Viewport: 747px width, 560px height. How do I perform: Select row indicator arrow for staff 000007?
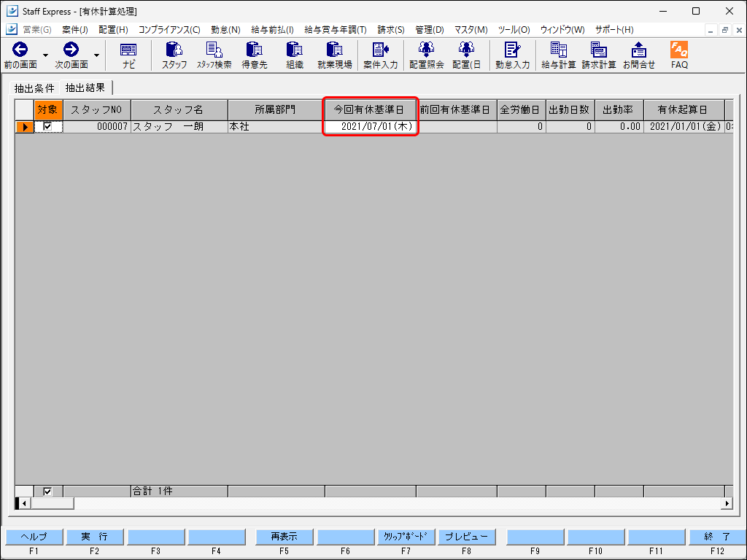click(25, 127)
